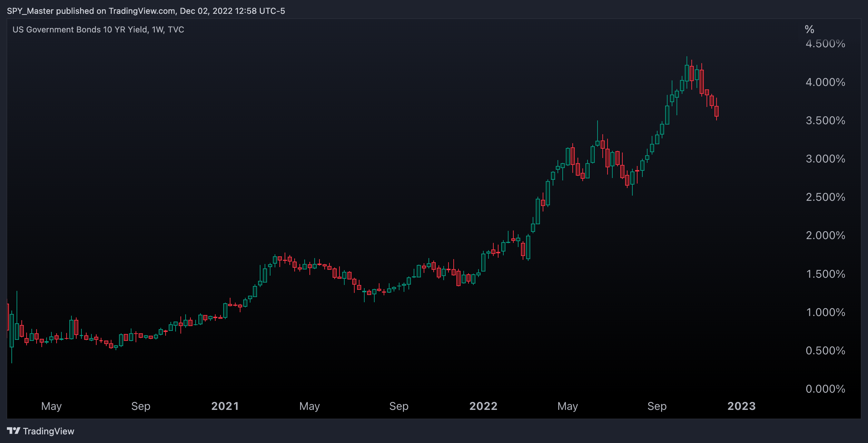This screenshot has height=443, width=868.
Task: Click the first May label before 2021
Action: (51, 406)
